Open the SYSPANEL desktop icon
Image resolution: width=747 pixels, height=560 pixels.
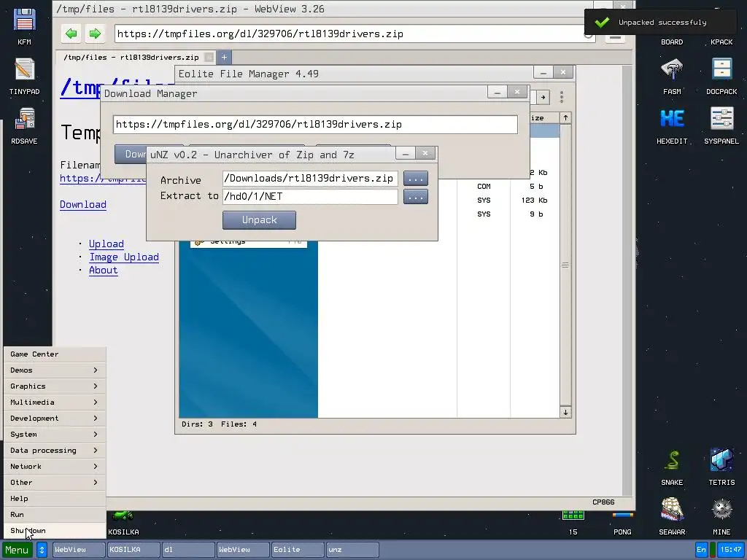[721, 125]
